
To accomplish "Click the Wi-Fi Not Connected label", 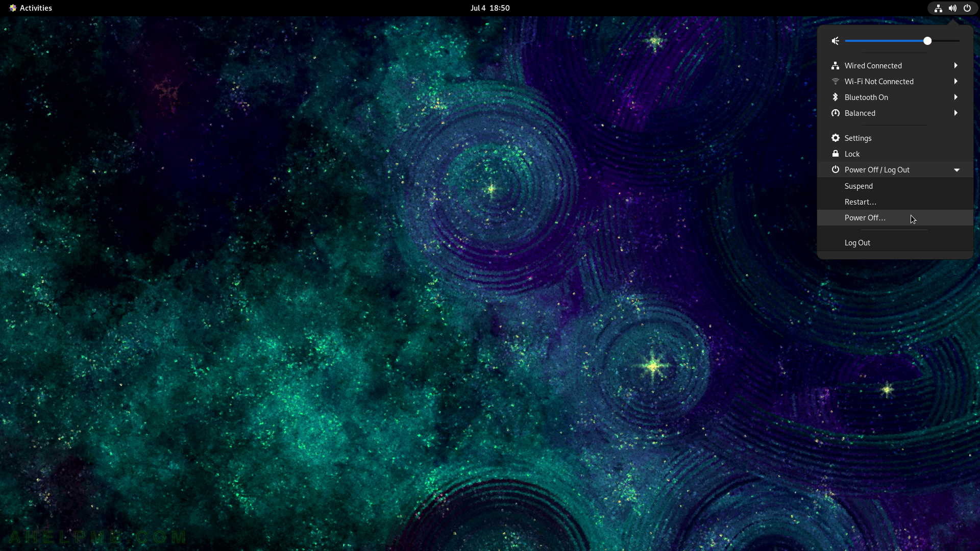I will pyautogui.click(x=878, y=82).
